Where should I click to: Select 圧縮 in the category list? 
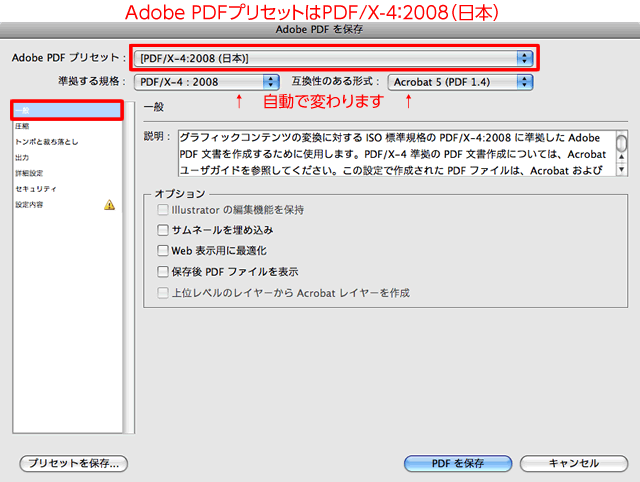click(x=67, y=126)
